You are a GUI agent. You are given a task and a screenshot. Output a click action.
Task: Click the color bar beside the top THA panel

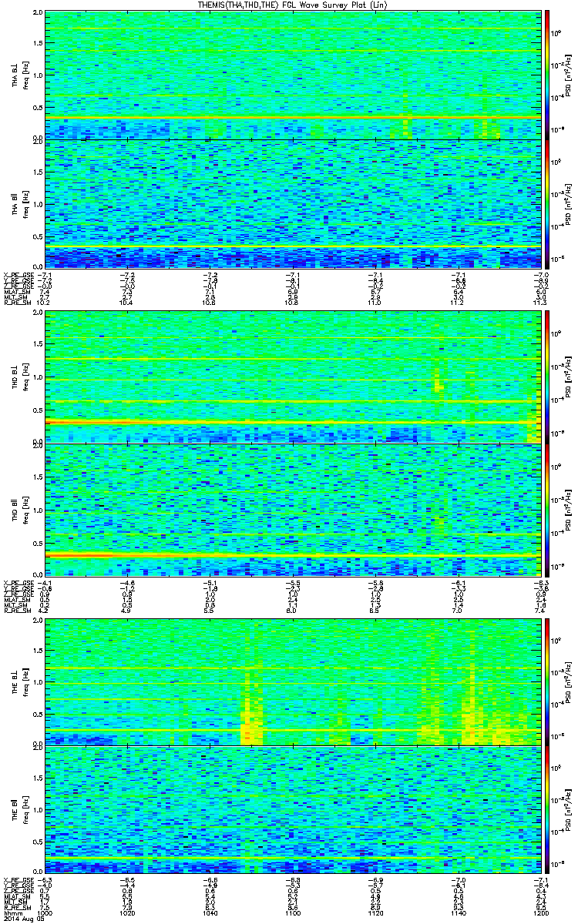tap(547, 75)
